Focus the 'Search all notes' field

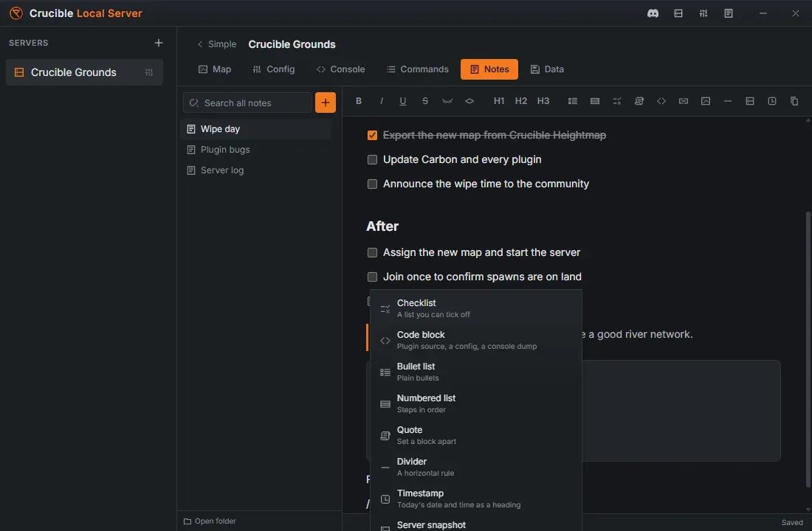coord(247,103)
